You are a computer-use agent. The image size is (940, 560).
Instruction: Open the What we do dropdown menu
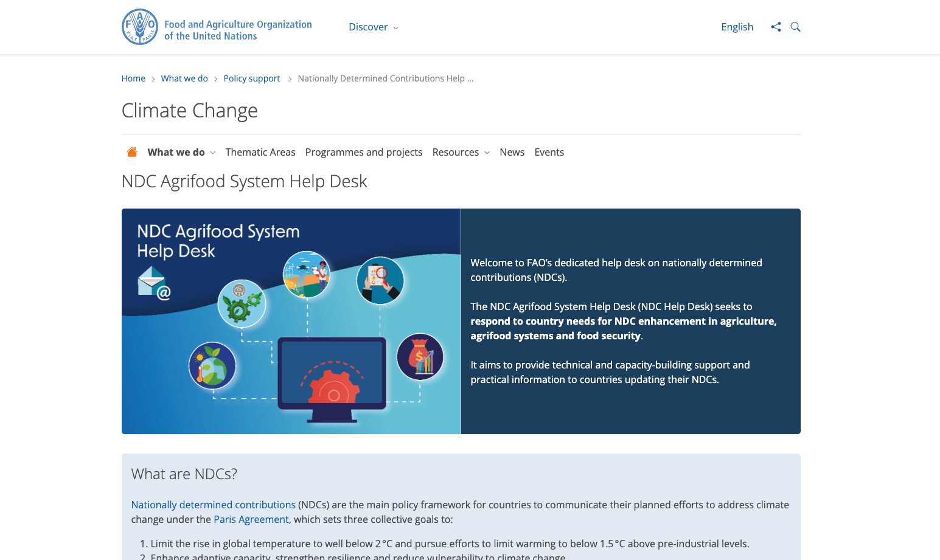[x=176, y=152]
